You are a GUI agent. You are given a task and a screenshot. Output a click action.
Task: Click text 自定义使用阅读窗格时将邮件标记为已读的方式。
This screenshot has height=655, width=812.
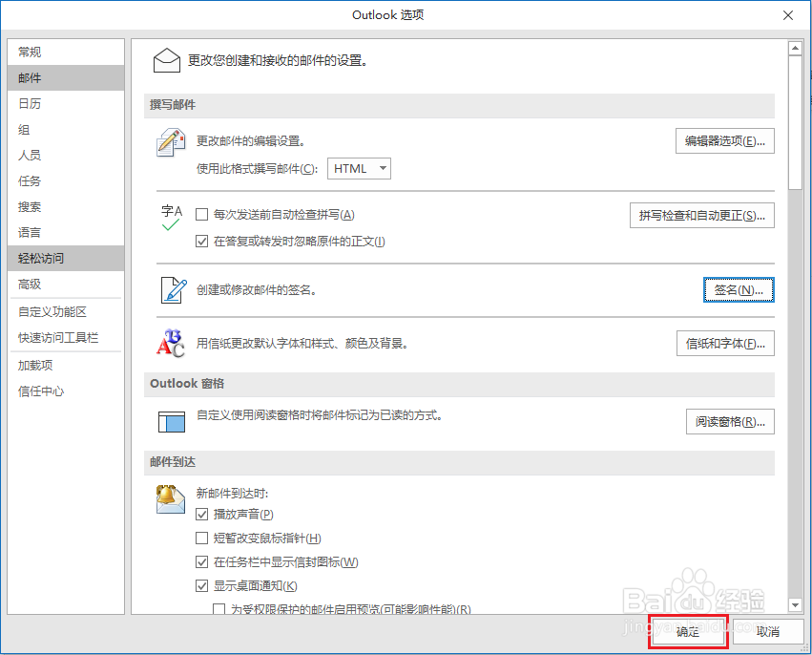coord(320,415)
